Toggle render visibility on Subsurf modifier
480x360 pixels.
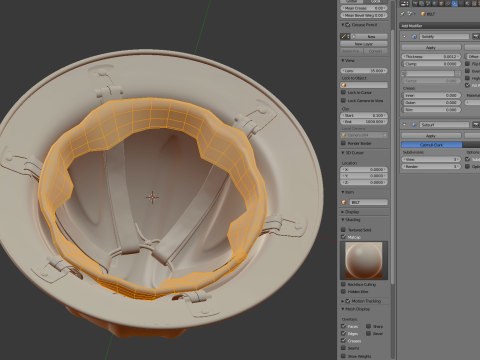coord(476,125)
